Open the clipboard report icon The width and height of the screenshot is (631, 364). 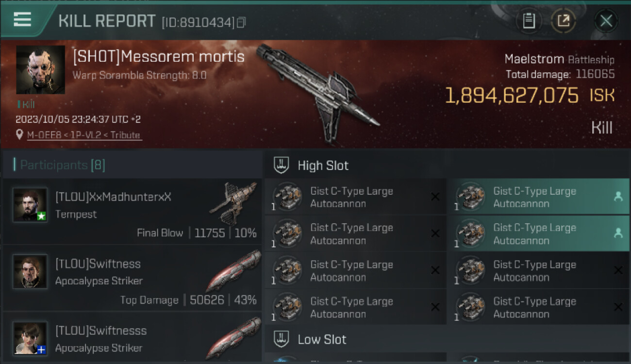(x=529, y=21)
